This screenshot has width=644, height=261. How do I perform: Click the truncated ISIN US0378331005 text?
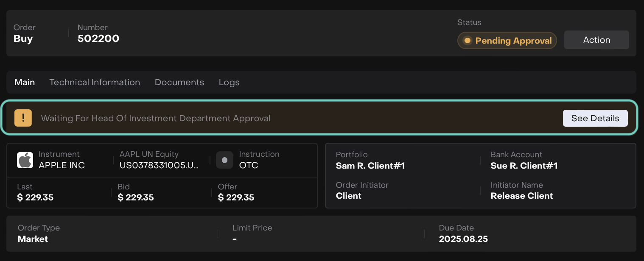159,165
